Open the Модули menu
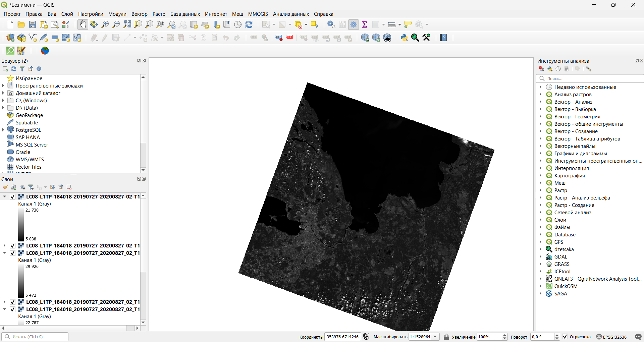The height and width of the screenshot is (342, 644). pos(117,14)
